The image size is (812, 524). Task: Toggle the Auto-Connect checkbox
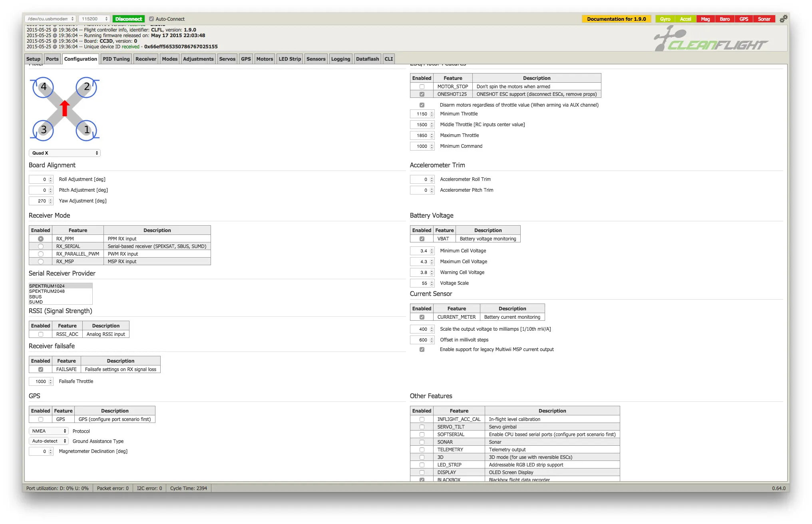[x=151, y=19]
